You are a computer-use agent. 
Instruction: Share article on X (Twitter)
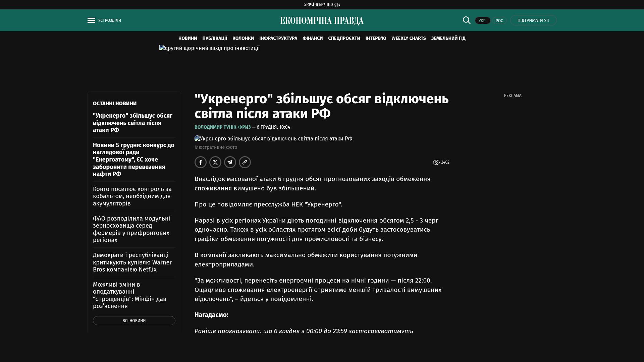click(215, 162)
